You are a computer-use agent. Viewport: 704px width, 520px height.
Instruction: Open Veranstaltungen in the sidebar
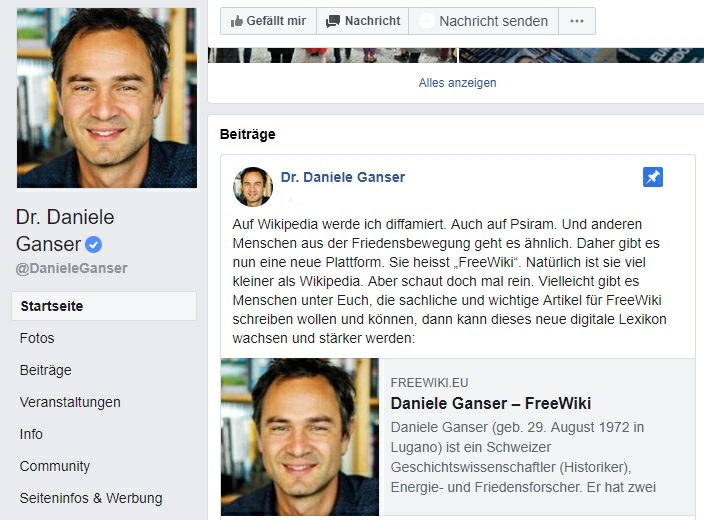point(70,402)
